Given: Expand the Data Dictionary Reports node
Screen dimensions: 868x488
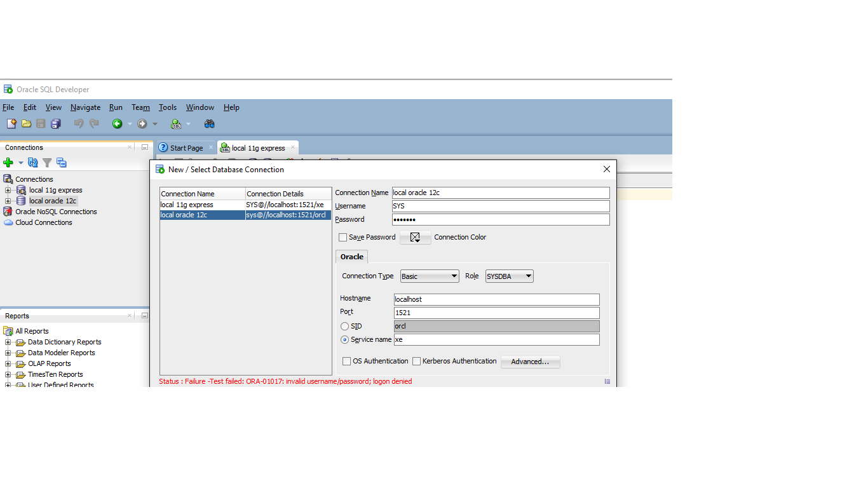Looking at the screenshot, I should pos(8,342).
